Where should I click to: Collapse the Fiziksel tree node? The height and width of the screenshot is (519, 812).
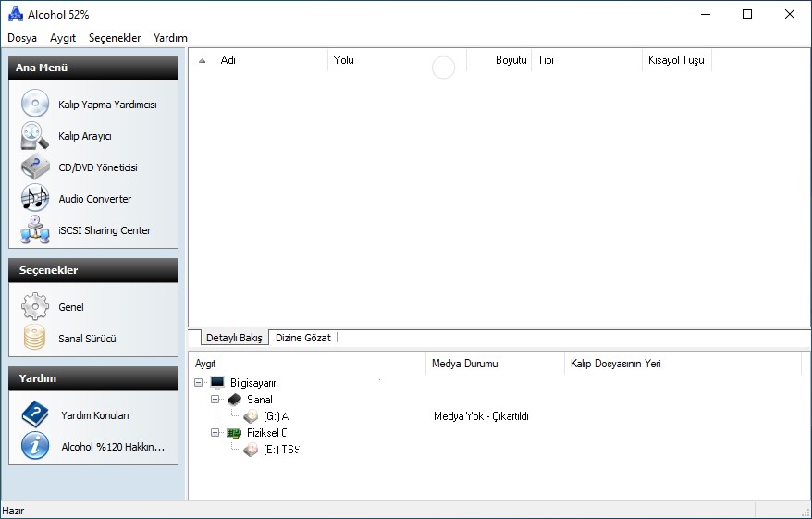[215, 433]
